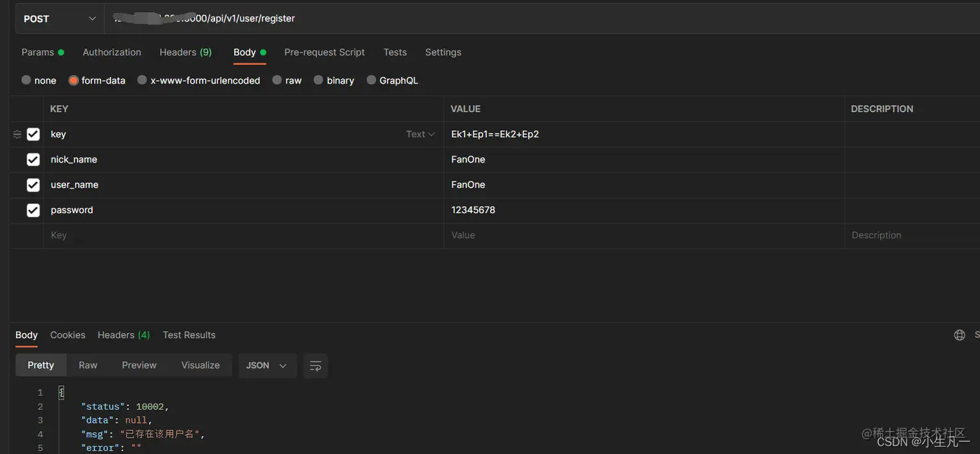Screen dimensions: 980x454
Task: Switch response view to Visualize
Action: point(200,365)
